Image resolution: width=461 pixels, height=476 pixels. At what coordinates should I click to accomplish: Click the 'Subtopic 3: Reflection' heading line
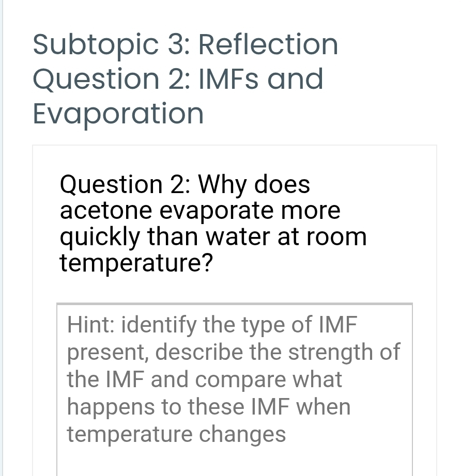click(186, 44)
